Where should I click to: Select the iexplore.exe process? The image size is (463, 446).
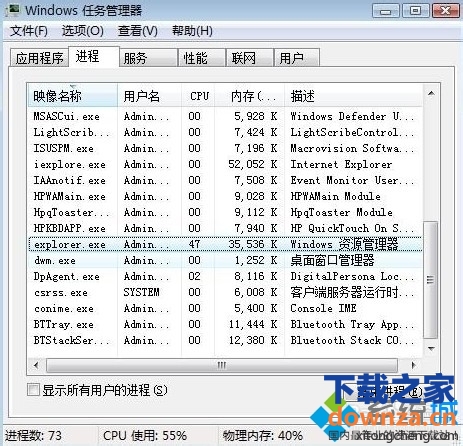225,164
